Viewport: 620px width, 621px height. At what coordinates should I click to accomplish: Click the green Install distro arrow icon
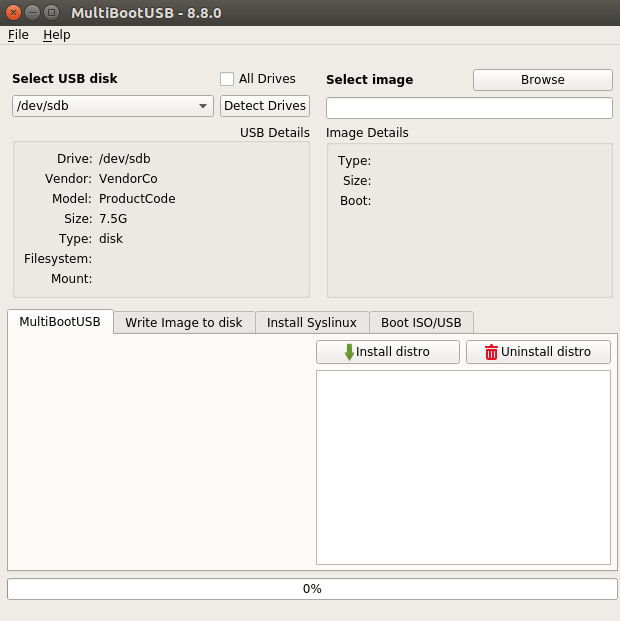[x=349, y=352]
